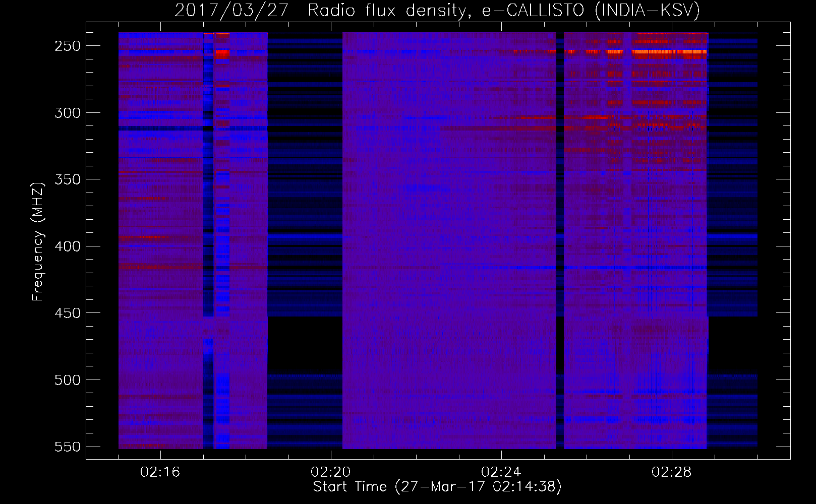
Task: Select the 350 frequency tick label
Action: pyautogui.click(x=68, y=179)
